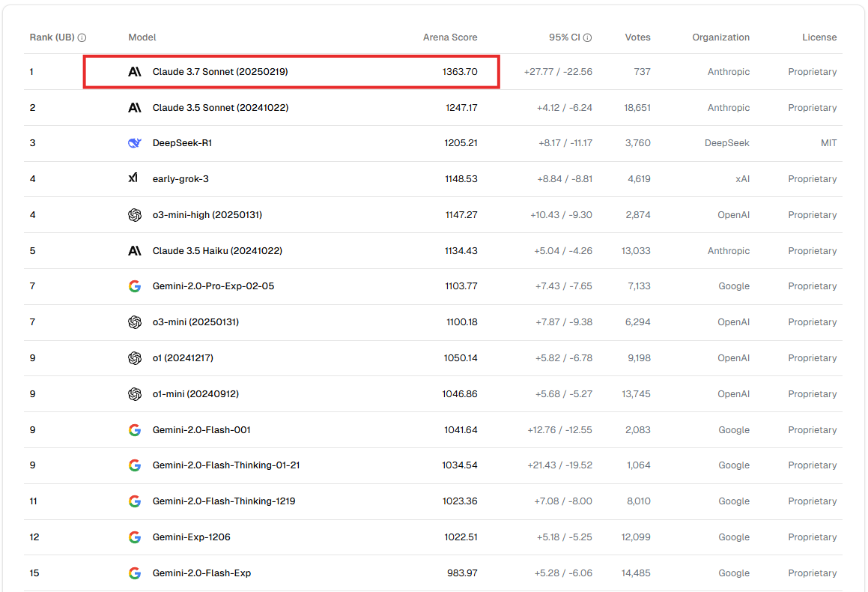This screenshot has width=868, height=592.
Task: Click the Anthropic logo for Claude 3.5 Haiku
Action: tap(135, 251)
